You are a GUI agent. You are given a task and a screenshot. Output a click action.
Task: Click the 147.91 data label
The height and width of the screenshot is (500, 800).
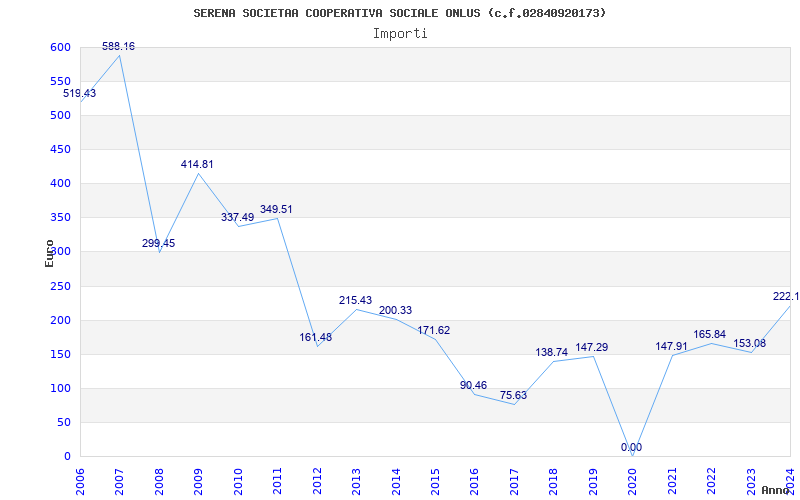[671, 346]
